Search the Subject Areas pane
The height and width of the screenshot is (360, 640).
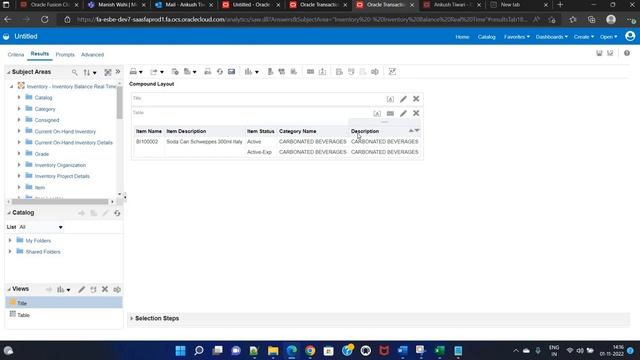(x=75, y=72)
